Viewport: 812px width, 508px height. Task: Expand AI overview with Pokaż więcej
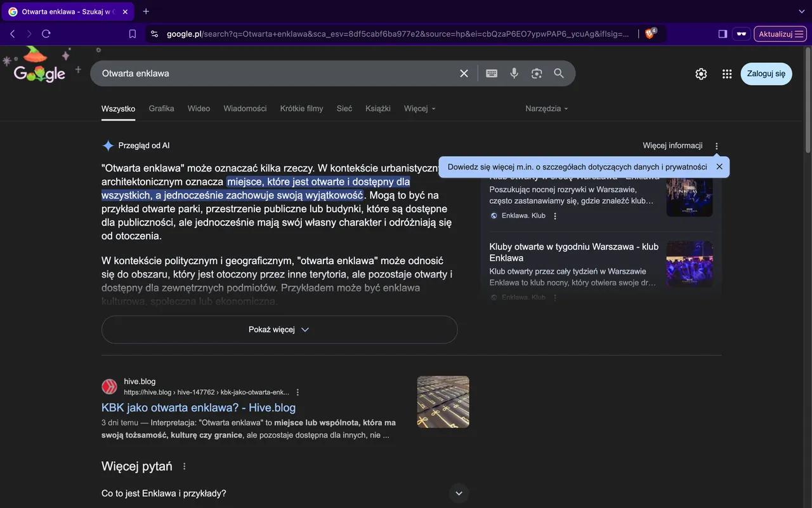coord(279,330)
